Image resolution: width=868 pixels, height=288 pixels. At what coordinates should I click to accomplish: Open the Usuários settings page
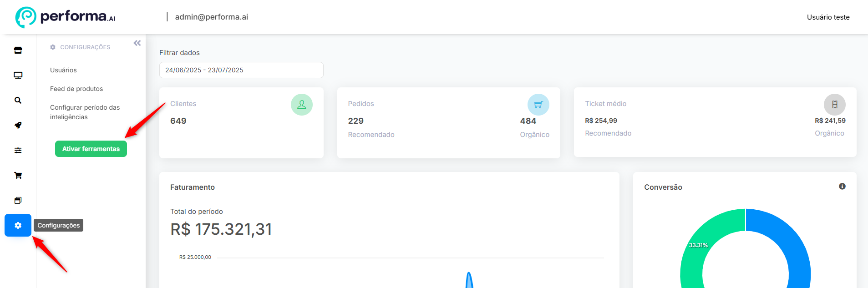pos(63,70)
